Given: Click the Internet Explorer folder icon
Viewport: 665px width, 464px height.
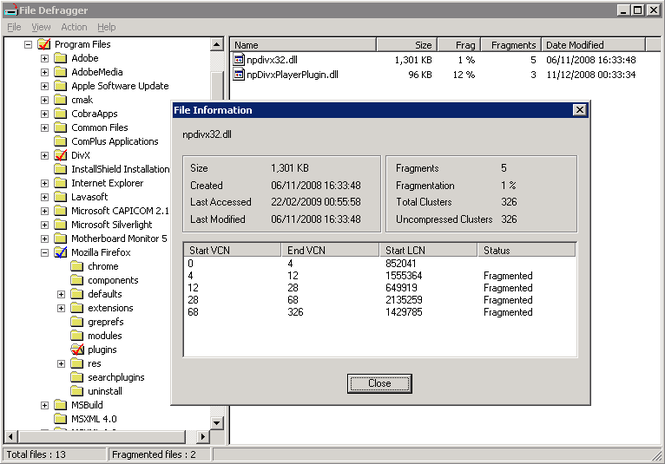Looking at the screenshot, I should click(61, 183).
